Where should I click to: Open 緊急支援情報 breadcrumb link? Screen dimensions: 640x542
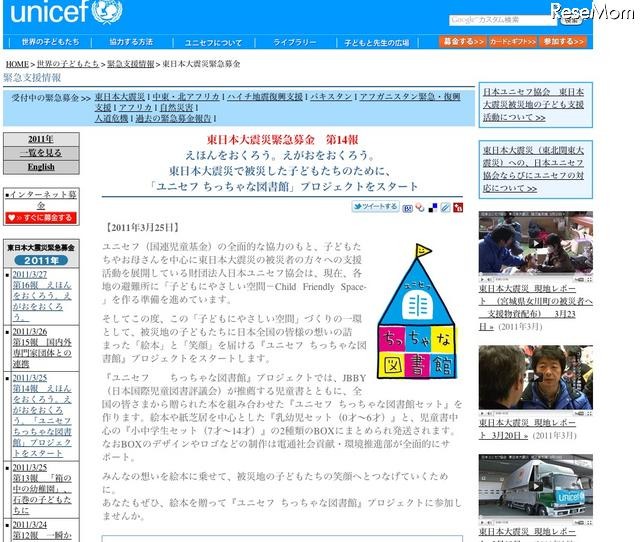(131, 64)
